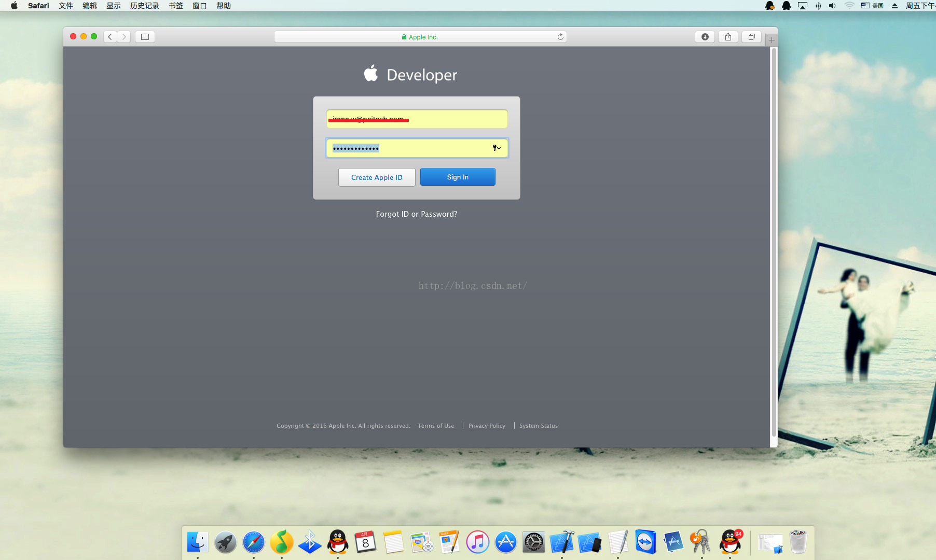Open Keychain Access from the Dock
936x560 pixels.
click(701, 542)
